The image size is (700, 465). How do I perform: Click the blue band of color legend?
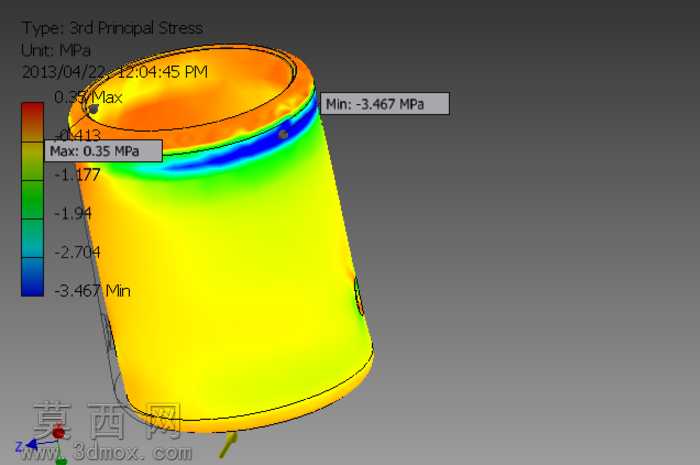tap(32, 277)
